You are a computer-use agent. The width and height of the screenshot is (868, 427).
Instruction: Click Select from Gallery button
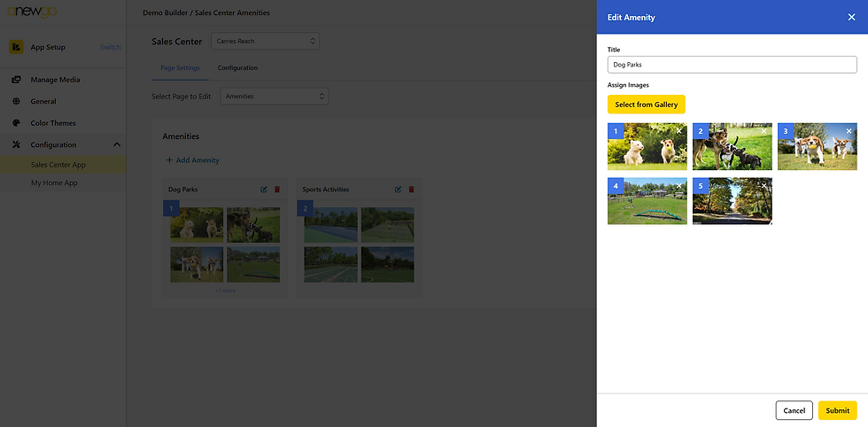coord(646,105)
